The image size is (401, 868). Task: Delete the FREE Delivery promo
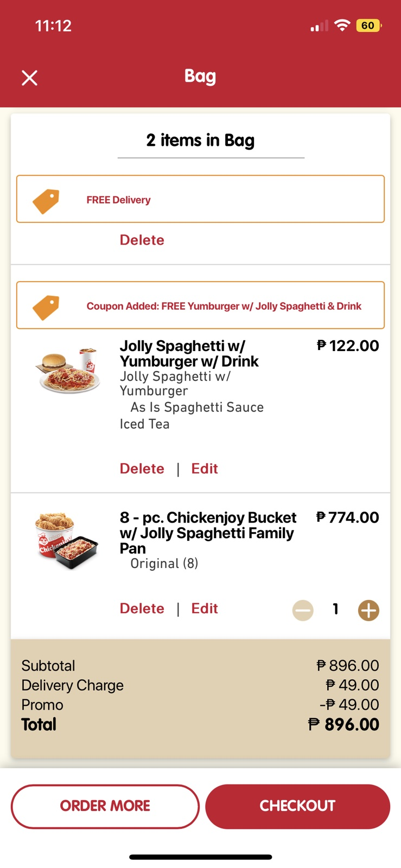[142, 240]
